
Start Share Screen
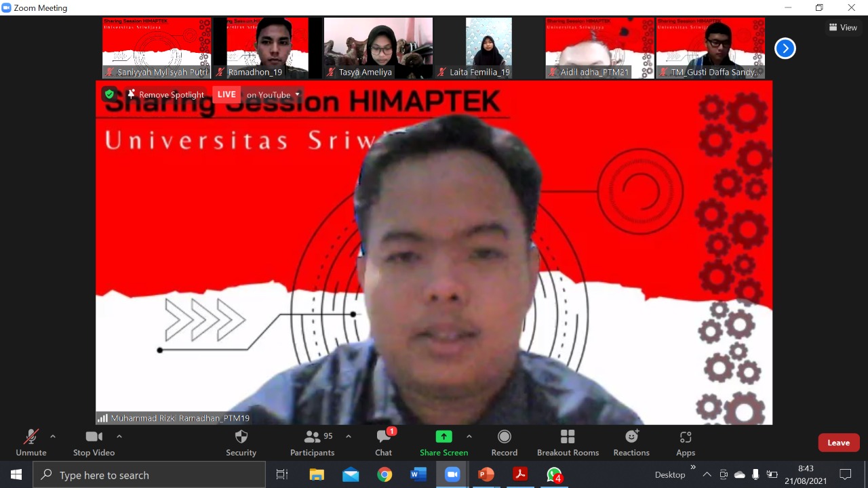tap(443, 443)
